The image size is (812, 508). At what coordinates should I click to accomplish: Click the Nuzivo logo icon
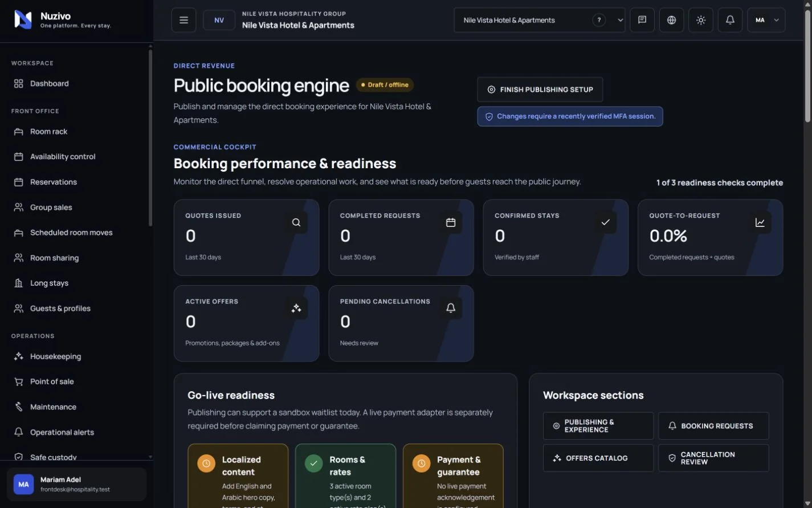pos(23,20)
